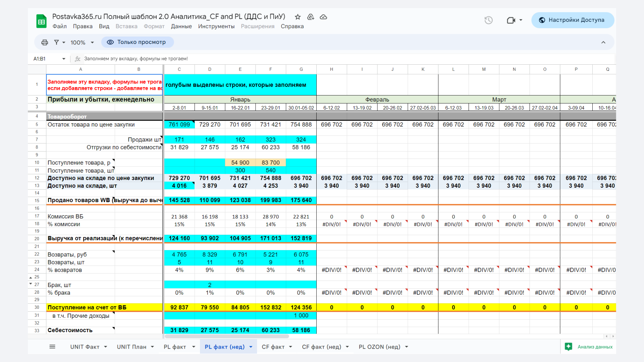Viewport: 644px width, 362px height.
Task: Star this spreadsheet document
Action: click(298, 17)
